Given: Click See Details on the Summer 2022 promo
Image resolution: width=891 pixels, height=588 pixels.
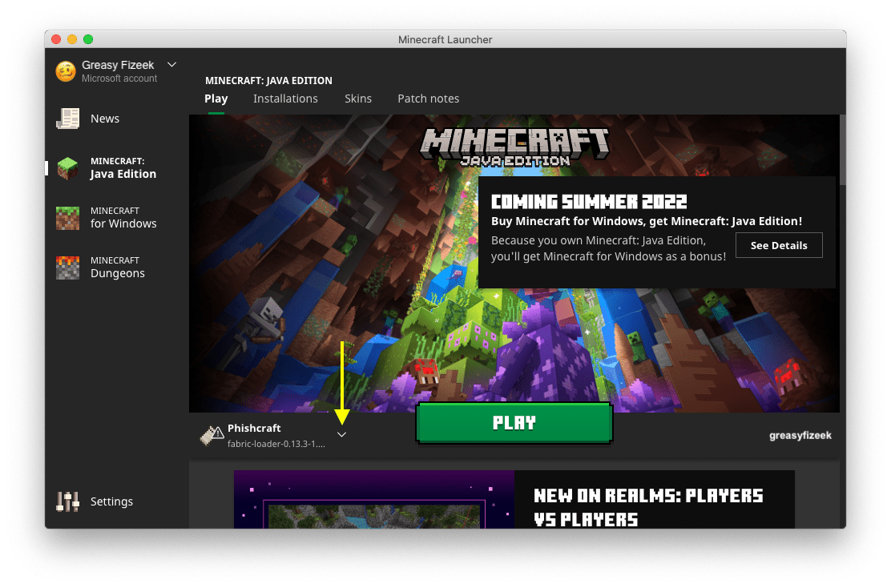Looking at the screenshot, I should 779,245.
